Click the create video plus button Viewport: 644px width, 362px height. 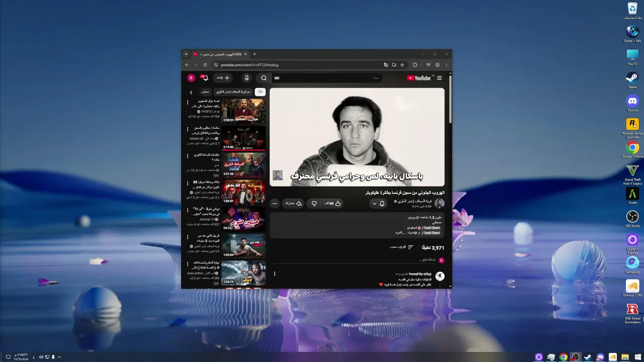point(223,78)
